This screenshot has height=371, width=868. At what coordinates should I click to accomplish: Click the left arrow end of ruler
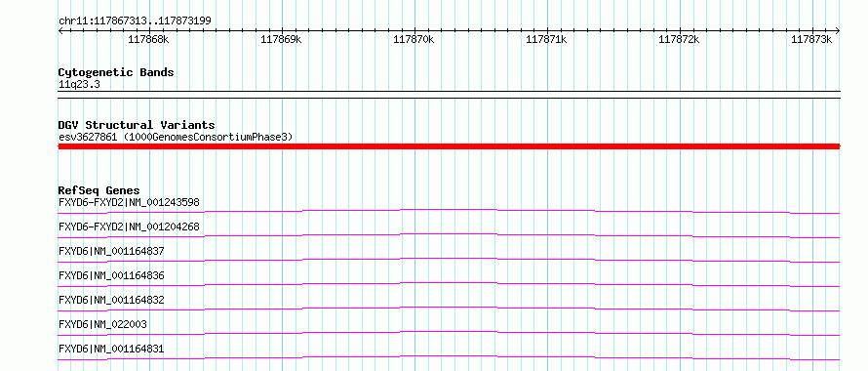coord(60,30)
